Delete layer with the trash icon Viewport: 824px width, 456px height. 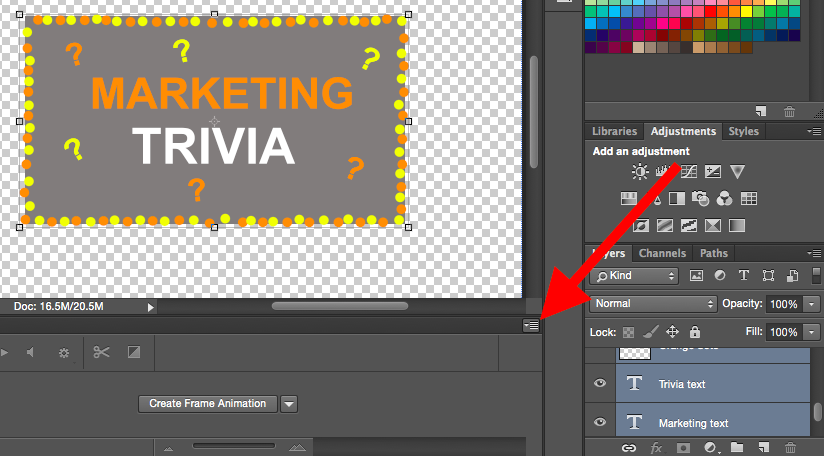click(790, 448)
